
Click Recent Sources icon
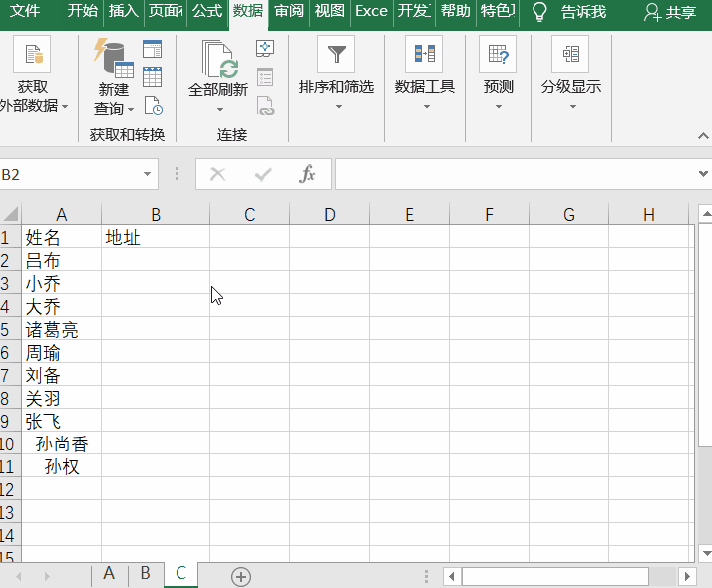[154, 106]
